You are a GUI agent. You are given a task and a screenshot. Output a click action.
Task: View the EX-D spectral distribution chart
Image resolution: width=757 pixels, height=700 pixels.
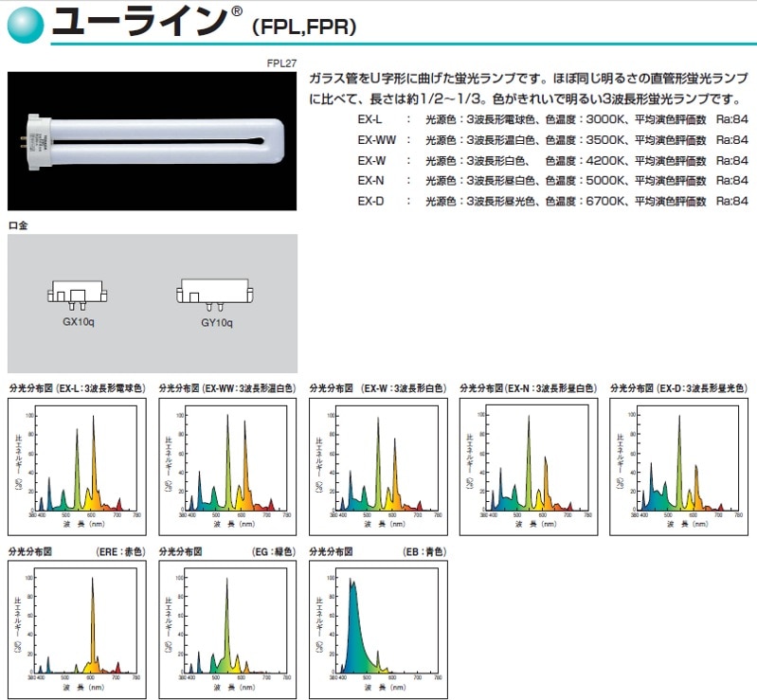click(678, 466)
